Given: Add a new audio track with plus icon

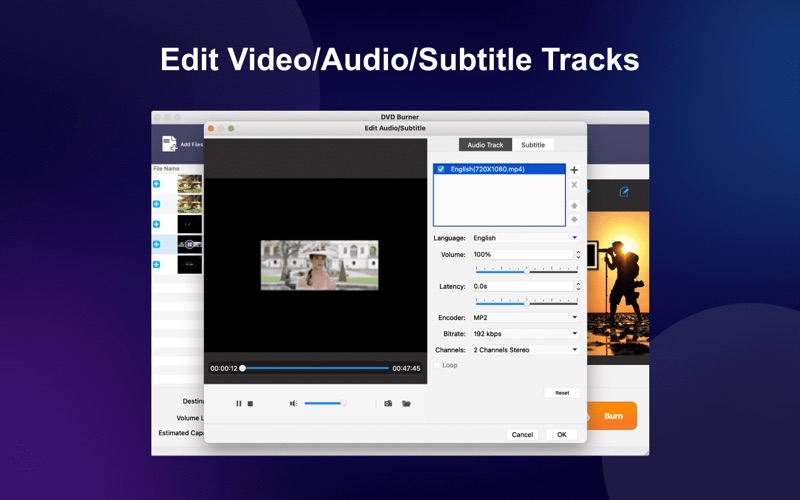Looking at the screenshot, I should click(x=574, y=170).
